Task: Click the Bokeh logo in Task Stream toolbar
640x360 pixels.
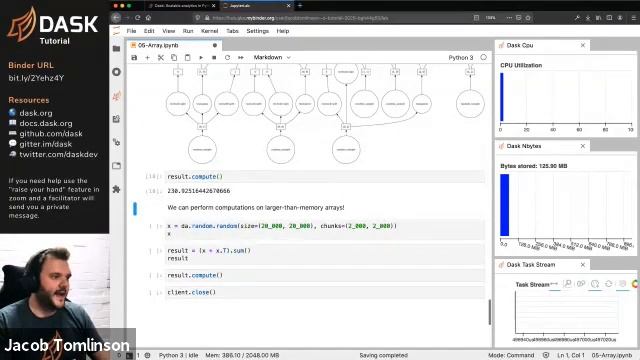Action: pyautogui.click(x=635, y=284)
